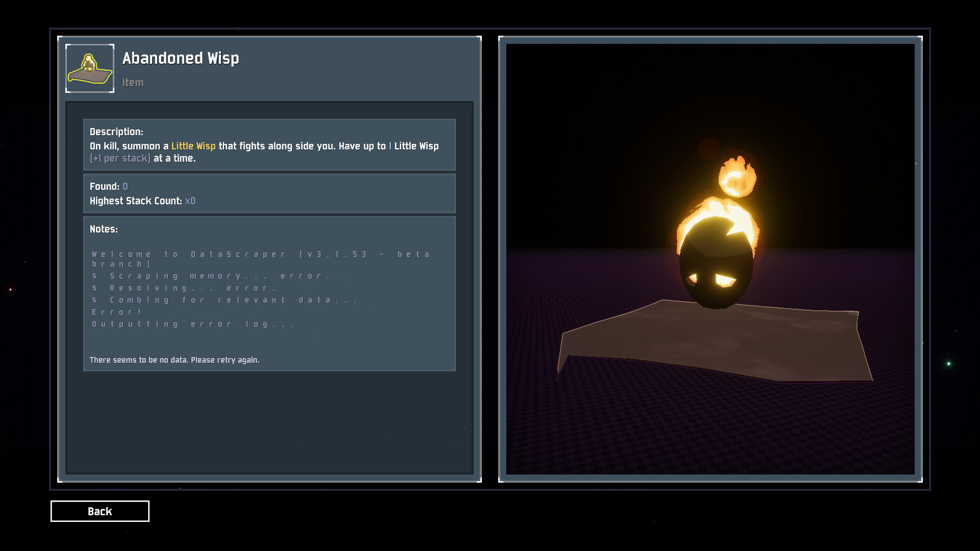Click the Notes heading
This screenshot has width=980, height=551.
click(x=104, y=229)
